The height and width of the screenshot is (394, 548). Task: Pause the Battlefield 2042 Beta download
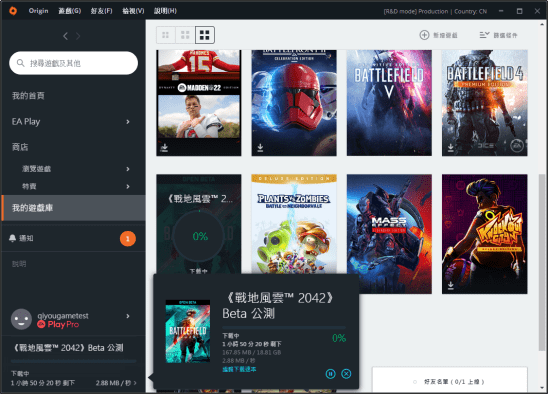(x=330, y=374)
